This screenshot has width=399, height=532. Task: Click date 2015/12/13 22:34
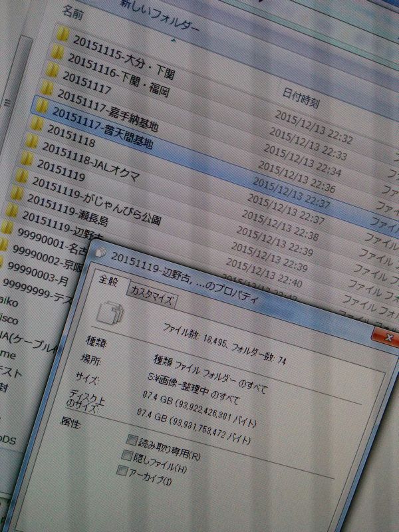tap(303, 160)
